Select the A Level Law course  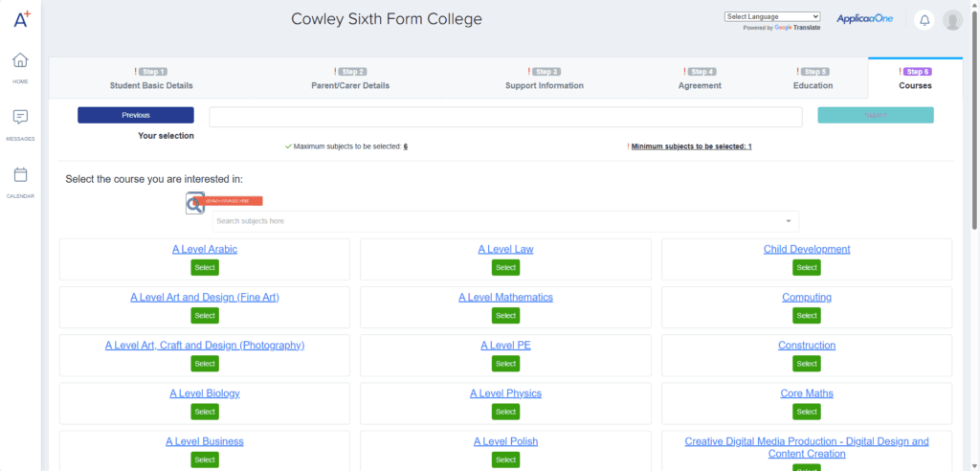click(x=505, y=267)
